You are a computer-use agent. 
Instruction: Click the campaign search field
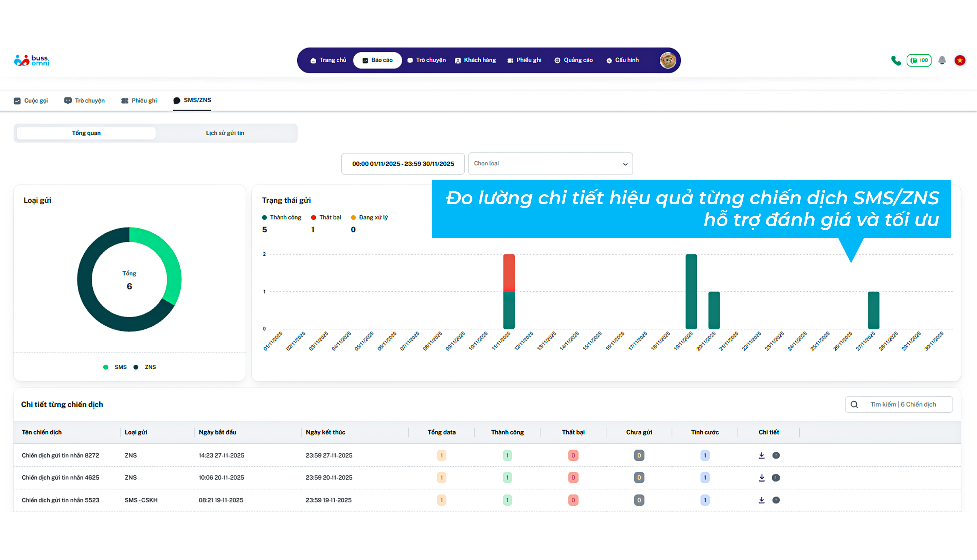click(903, 404)
